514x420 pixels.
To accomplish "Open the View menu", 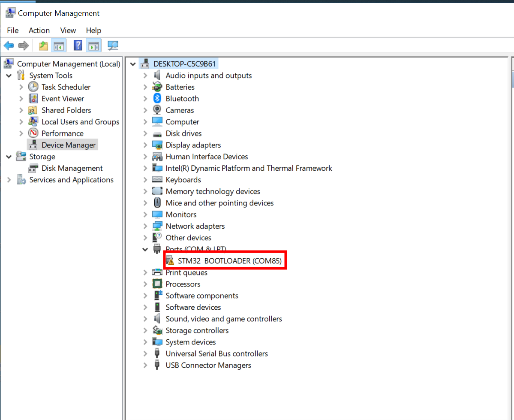I will point(68,30).
